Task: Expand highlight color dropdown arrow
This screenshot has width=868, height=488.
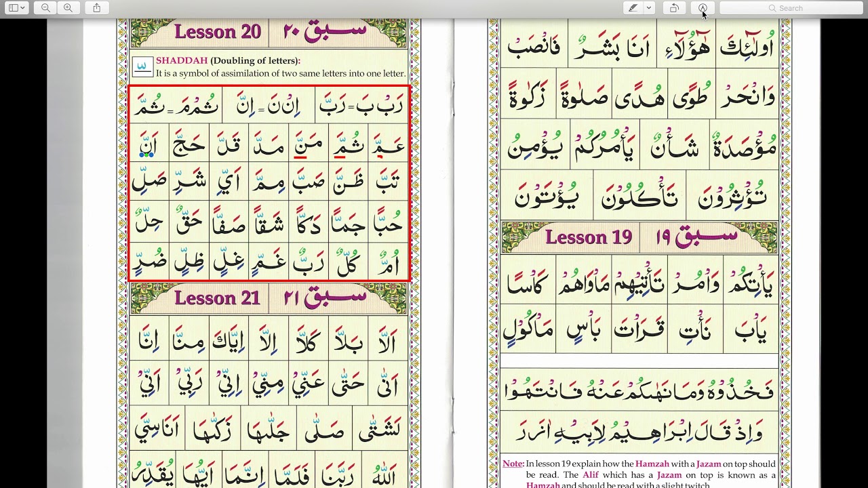Action: pos(649,8)
